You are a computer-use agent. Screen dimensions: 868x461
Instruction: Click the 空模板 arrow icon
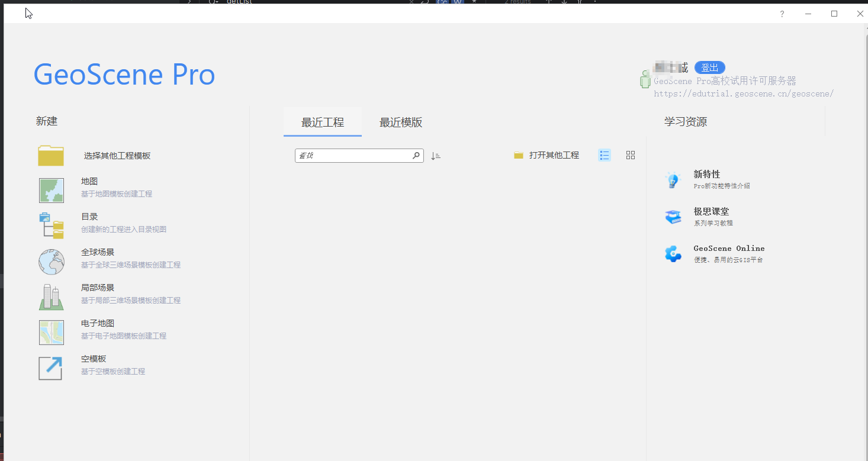click(x=51, y=368)
